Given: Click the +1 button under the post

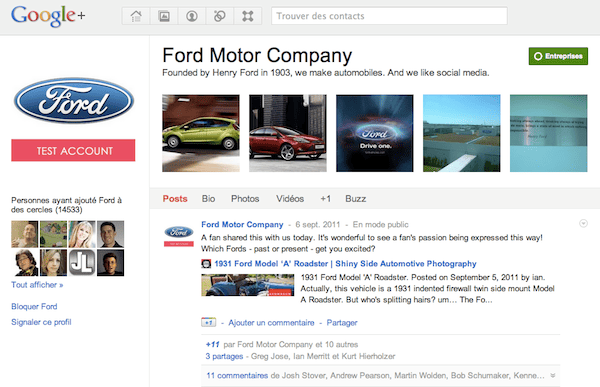Looking at the screenshot, I should coord(209,322).
